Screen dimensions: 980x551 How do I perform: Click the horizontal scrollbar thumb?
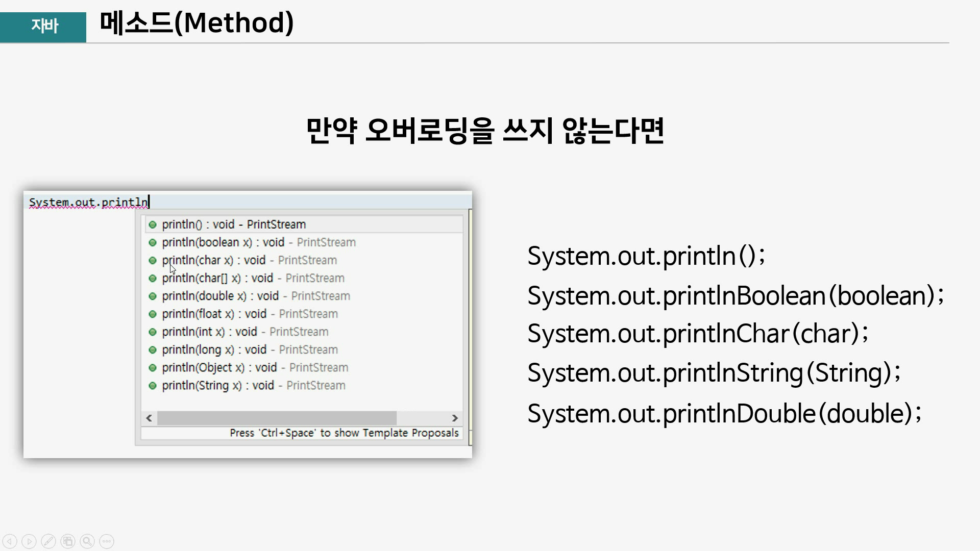[277, 418]
